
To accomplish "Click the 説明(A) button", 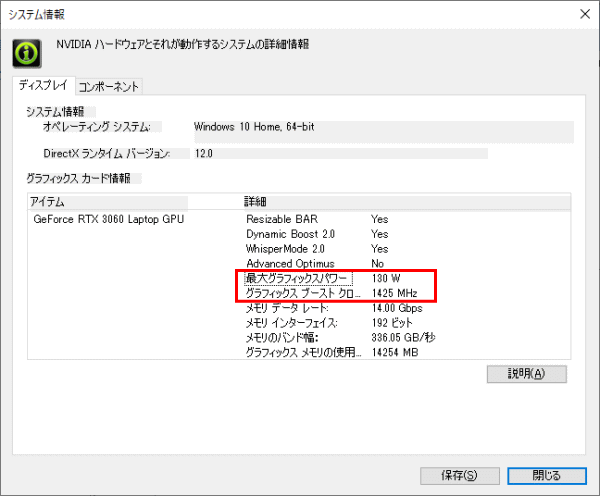I will click(527, 374).
